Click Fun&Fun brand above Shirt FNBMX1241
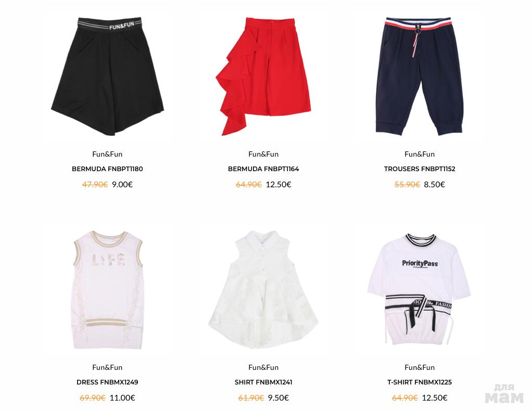The height and width of the screenshot is (411, 532). [263, 367]
